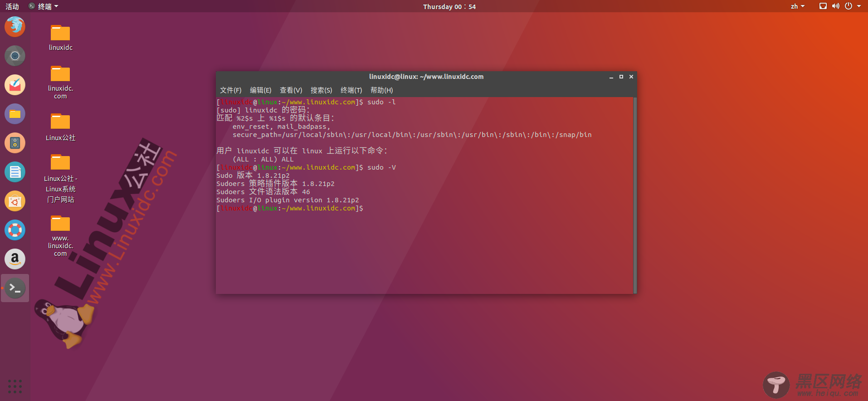This screenshot has height=401, width=868.
Task: Click the 'secure_path=' output line
Action: 412,135
